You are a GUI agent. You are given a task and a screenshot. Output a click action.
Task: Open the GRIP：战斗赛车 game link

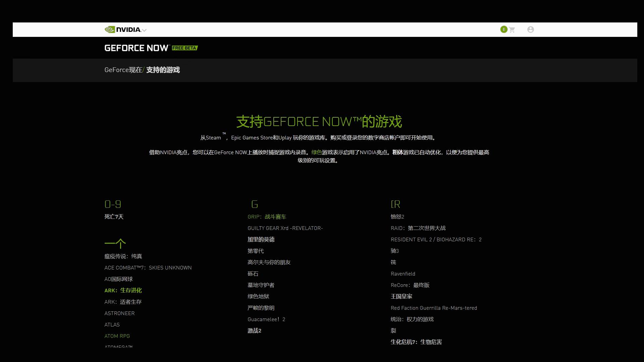pos(267,217)
